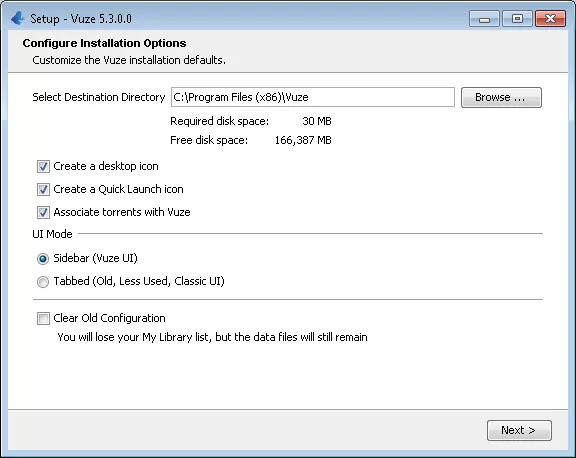Click the Setup - Vuze 5.3.0.0 title text
The image size is (576, 458).
pyautogui.click(x=81, y=19)
